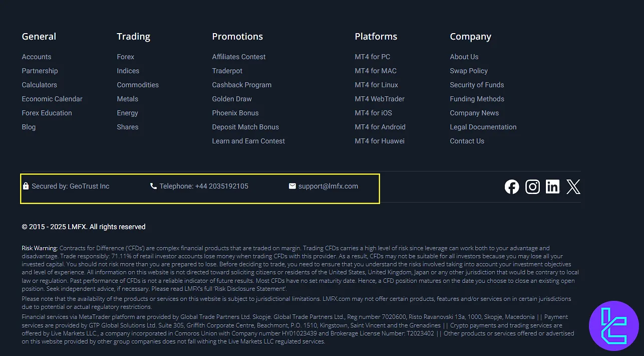Open the Commodities trading page
Image resolution: width=644 pixels, height=356 pixels.
tap(138, 85)
